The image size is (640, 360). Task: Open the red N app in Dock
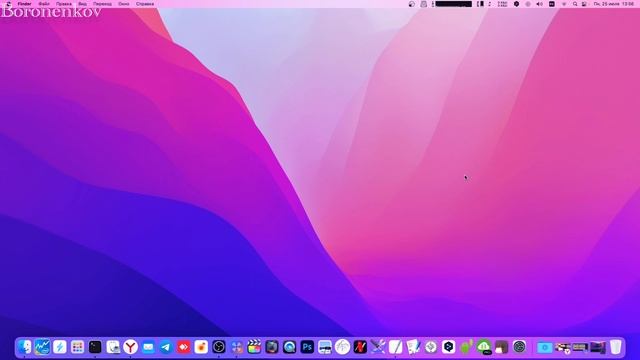click(360, 347)
